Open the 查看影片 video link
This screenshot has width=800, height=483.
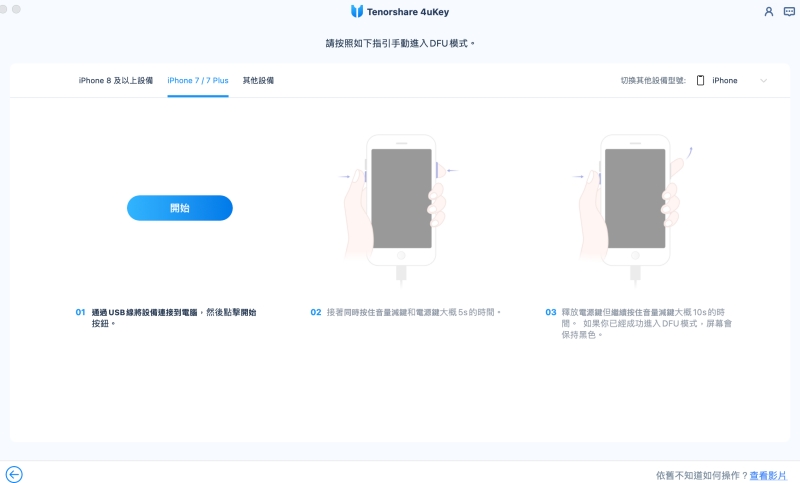(768, 475)
